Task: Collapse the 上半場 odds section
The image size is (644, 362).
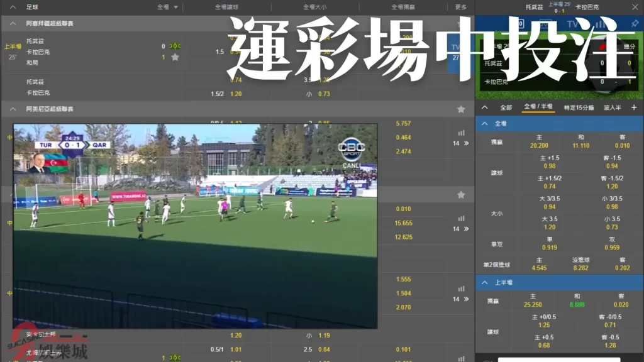Action: click(x=484, y=283)
